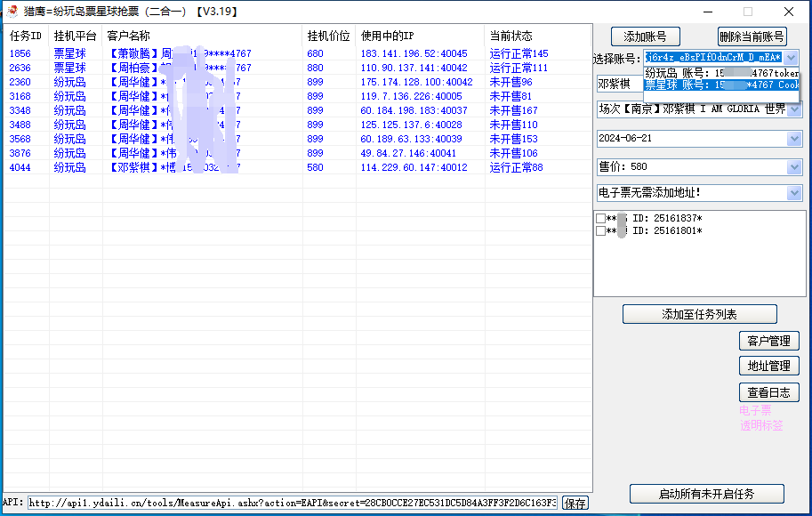Click IP 114.229.60.147:40012

click(414, 167)
